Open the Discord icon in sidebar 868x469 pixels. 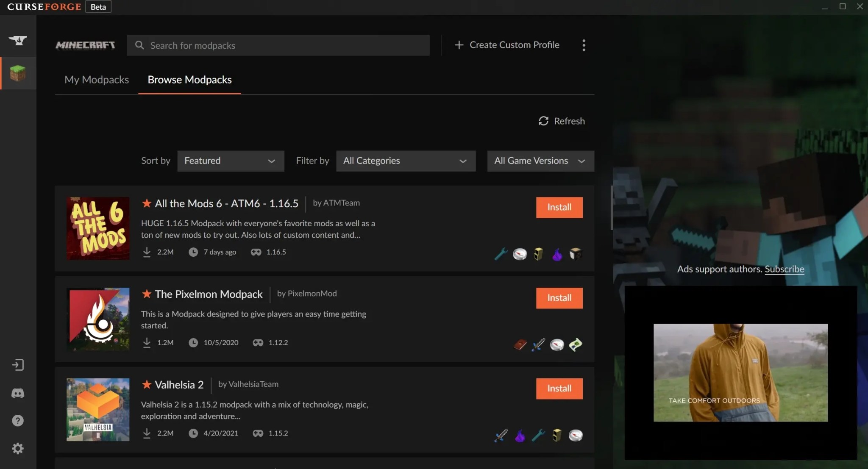(18, 393)
